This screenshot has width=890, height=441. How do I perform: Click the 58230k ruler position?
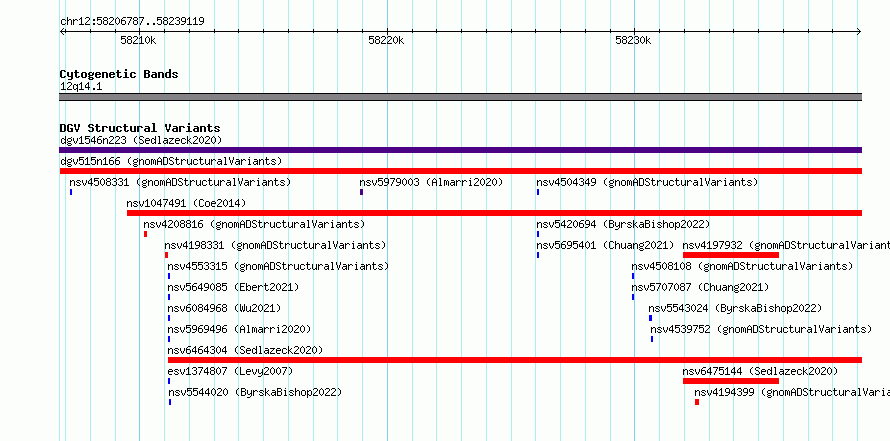(x=633, y=40)
